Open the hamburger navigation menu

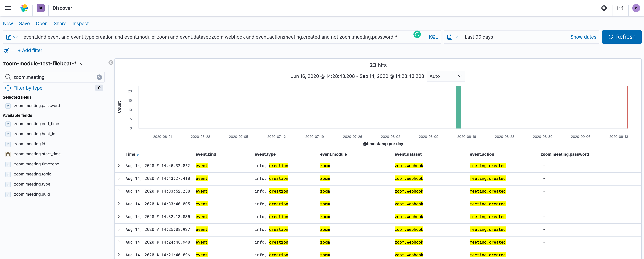coord(8,8)
